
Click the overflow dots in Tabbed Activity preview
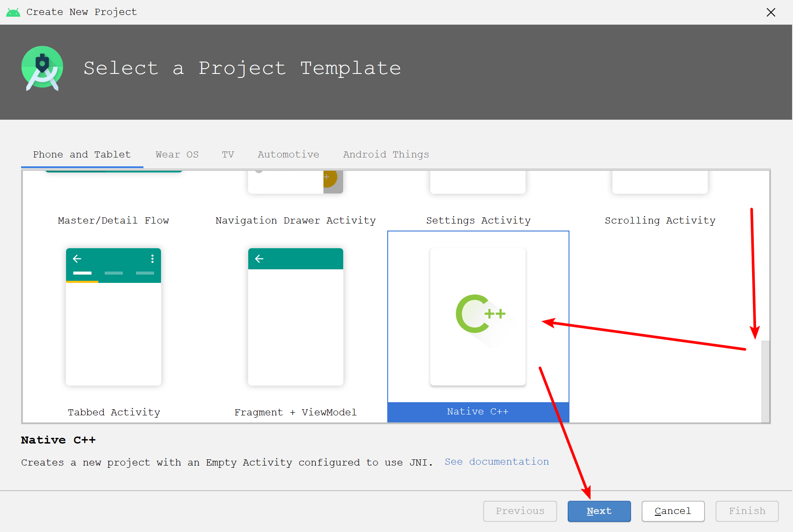point(152,259)
